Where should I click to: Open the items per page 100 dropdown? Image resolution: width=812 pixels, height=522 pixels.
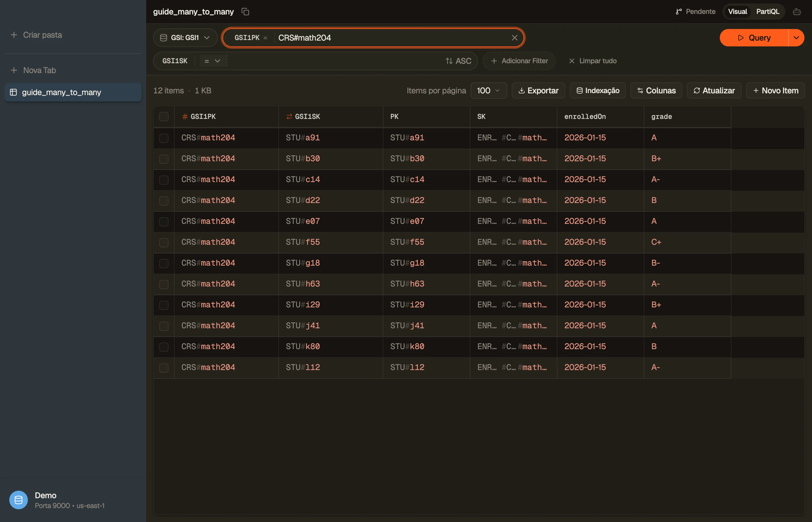tap(488, 90)
